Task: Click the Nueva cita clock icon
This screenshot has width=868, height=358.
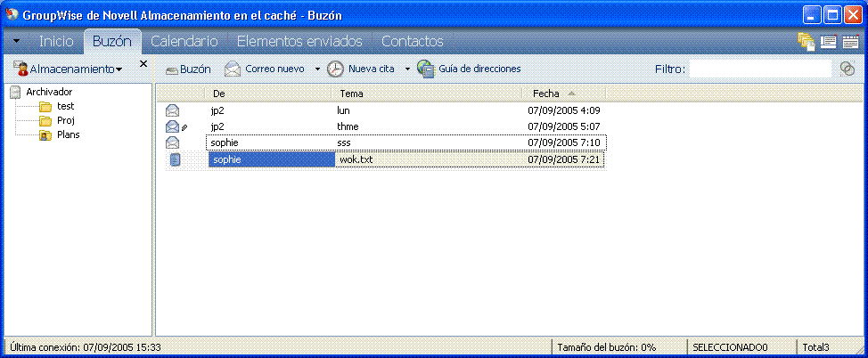Action: pos(335,69)
